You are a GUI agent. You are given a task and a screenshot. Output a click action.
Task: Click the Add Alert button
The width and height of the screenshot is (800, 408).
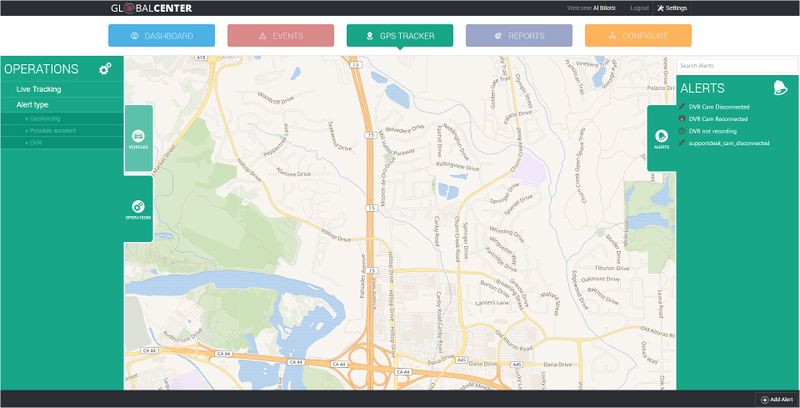tap(777, 400)
